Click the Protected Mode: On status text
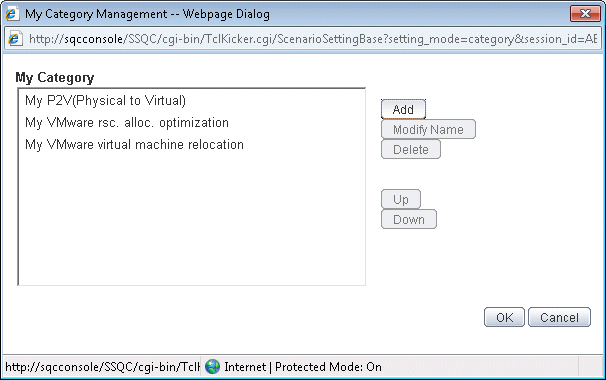 [x=328, y=366]
